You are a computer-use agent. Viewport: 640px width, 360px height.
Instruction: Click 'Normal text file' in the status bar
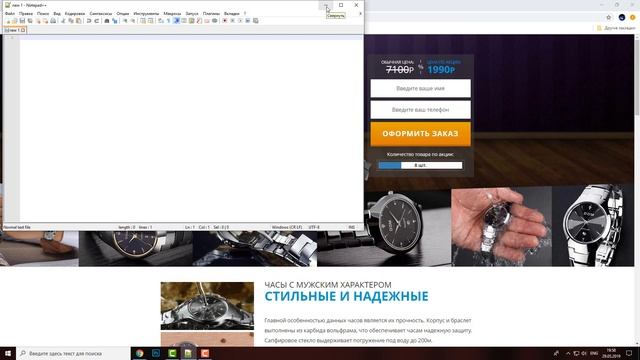click(17, 227)
